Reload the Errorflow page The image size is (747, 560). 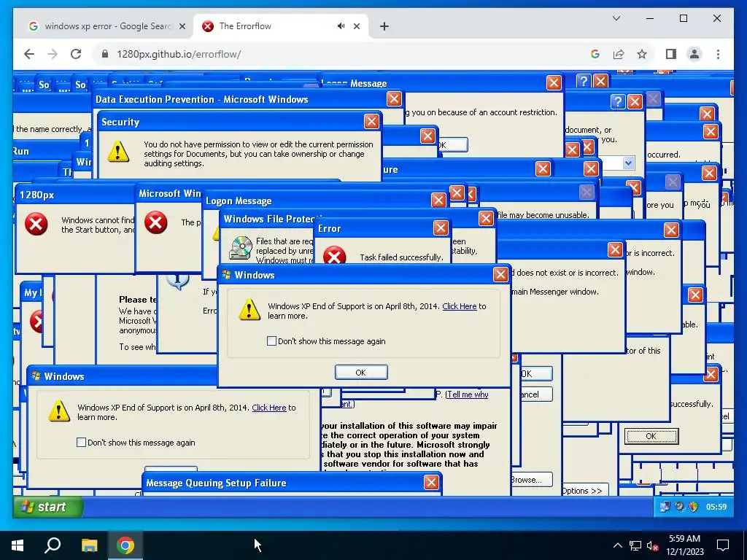(76, 54)
